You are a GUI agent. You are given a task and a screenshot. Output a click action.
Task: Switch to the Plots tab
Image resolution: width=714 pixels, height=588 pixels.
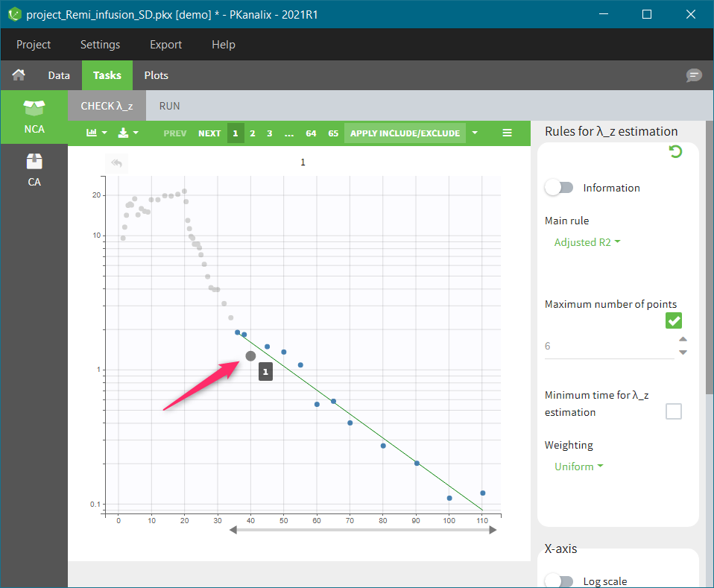(x=156, y=75)
